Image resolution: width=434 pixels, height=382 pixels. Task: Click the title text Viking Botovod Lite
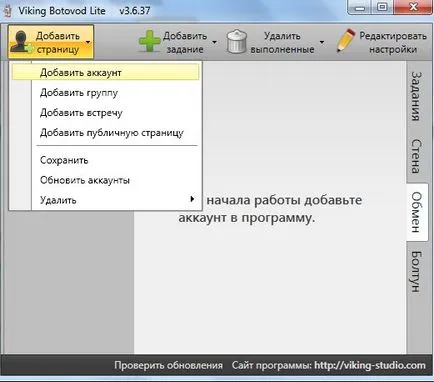[62, 11]
